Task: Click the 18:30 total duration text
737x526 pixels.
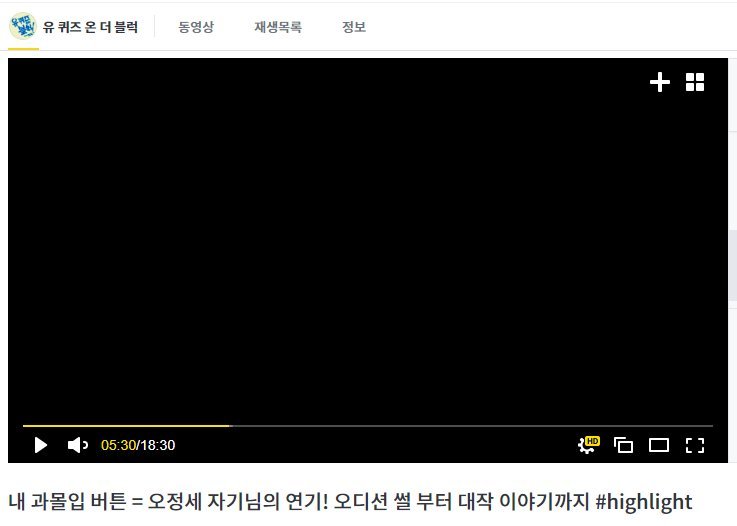Action: pyautogui.click(x=157, y=445)
